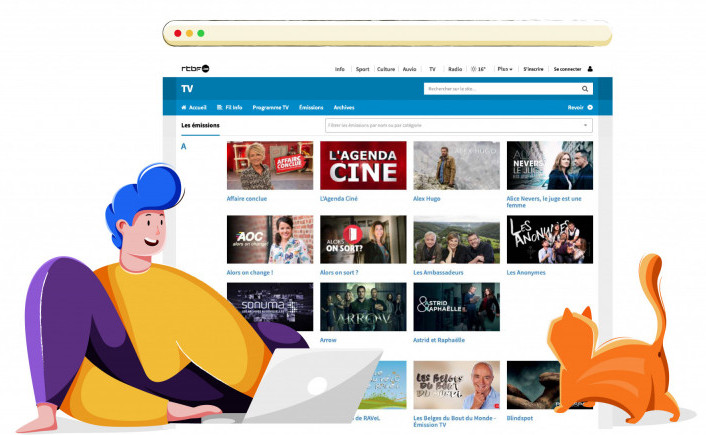Select Sport in the top menu
Screen dimensions: 706x435
pyautogui.click(x=362, y=69)
